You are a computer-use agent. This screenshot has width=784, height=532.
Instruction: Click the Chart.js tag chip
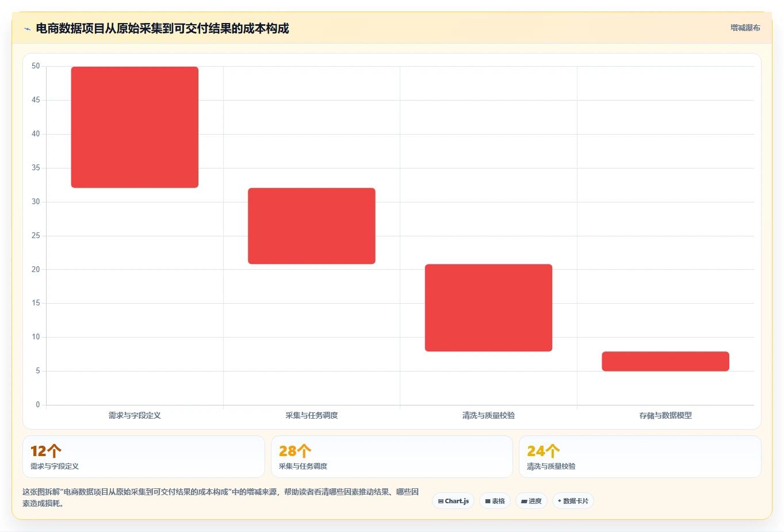point(453,501)
